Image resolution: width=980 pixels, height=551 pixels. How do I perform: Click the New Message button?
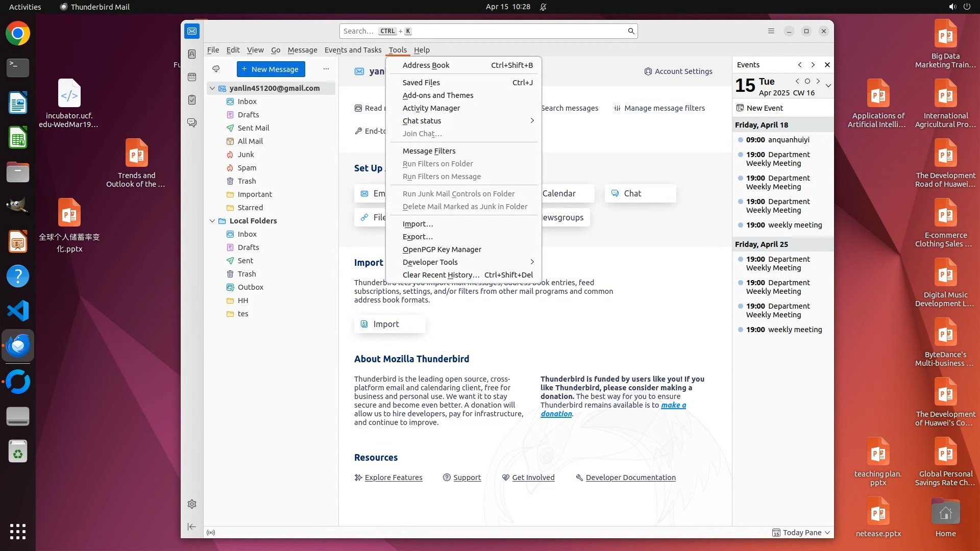[x=271, y=69]
